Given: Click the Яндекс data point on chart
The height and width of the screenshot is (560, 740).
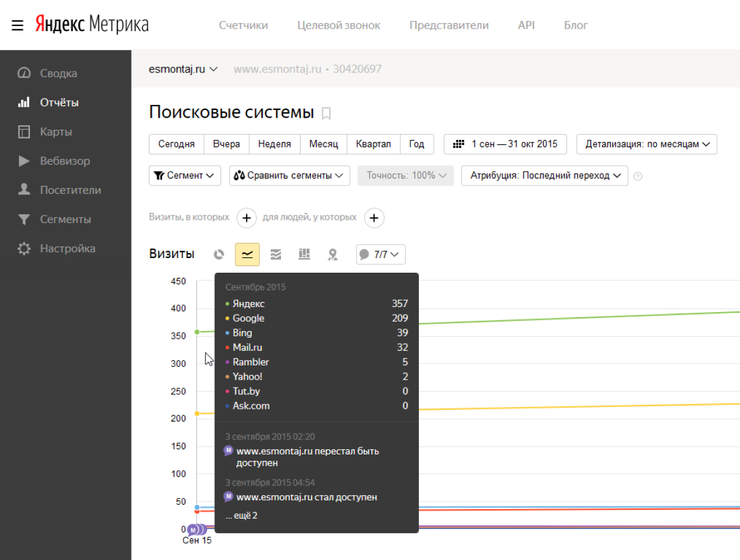Looking at the screenshot, I should click(x=197, y=332).
